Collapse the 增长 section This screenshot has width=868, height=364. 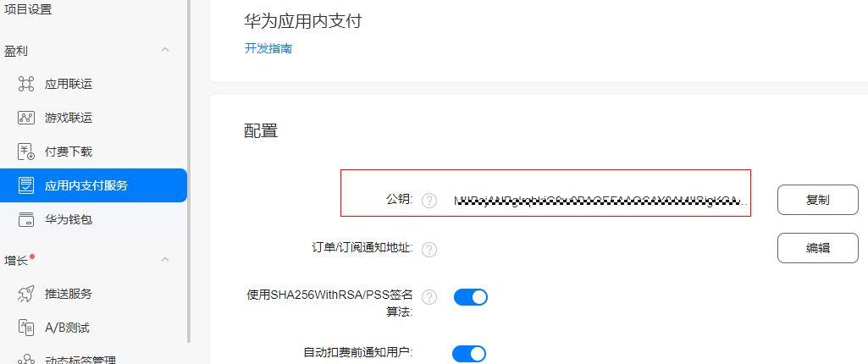[165, 259]
